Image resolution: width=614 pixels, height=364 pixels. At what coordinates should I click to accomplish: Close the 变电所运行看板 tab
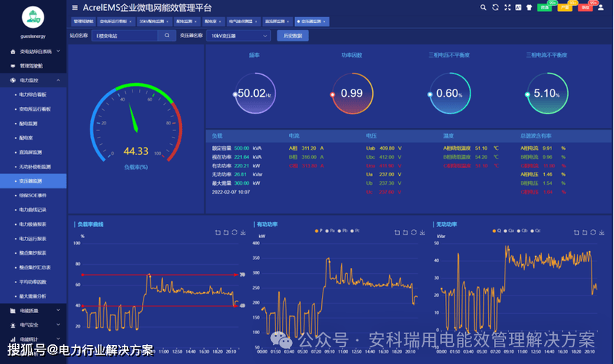click(x=130, y=22)
